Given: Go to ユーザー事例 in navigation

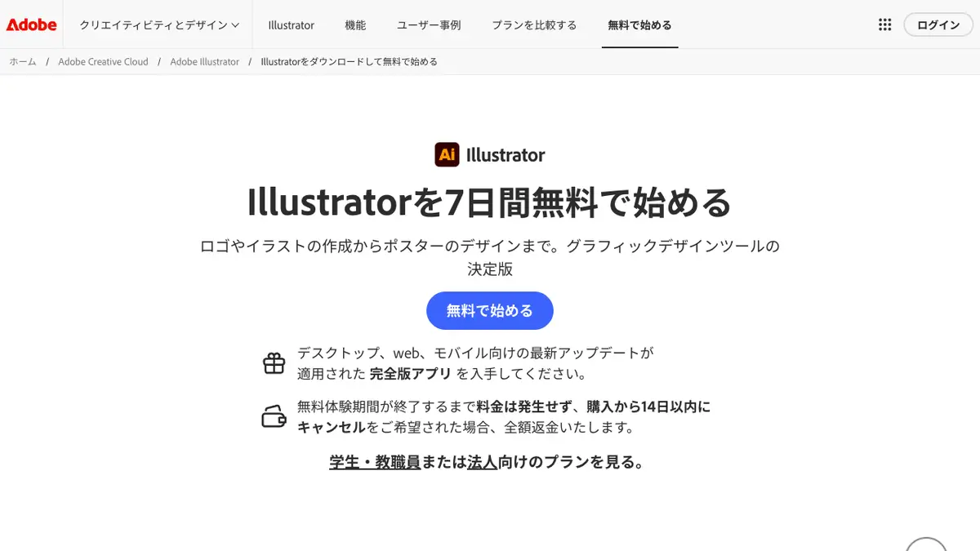Looking at the screenshot, I should pyautogui.click(x=429, y=25).
